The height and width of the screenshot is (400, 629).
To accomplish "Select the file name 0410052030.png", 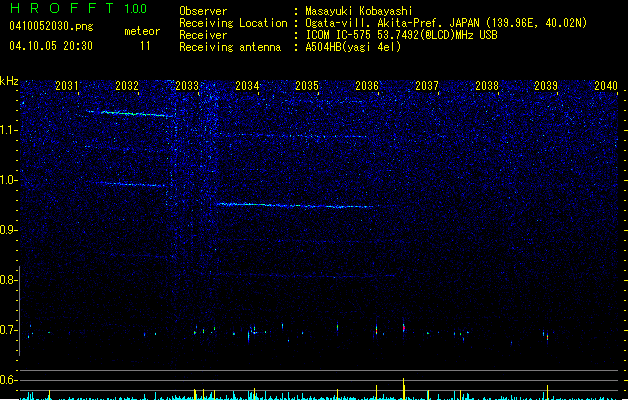I will [51, 26].
